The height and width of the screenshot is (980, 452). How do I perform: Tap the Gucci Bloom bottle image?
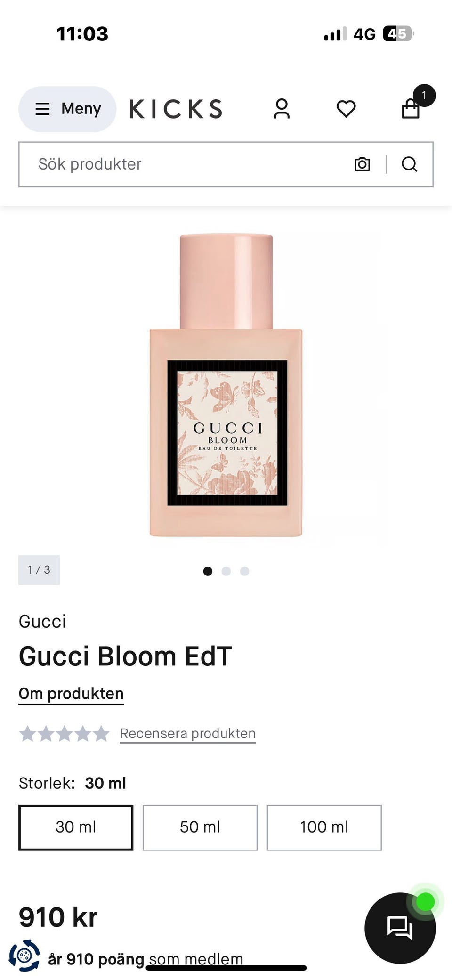226,385
